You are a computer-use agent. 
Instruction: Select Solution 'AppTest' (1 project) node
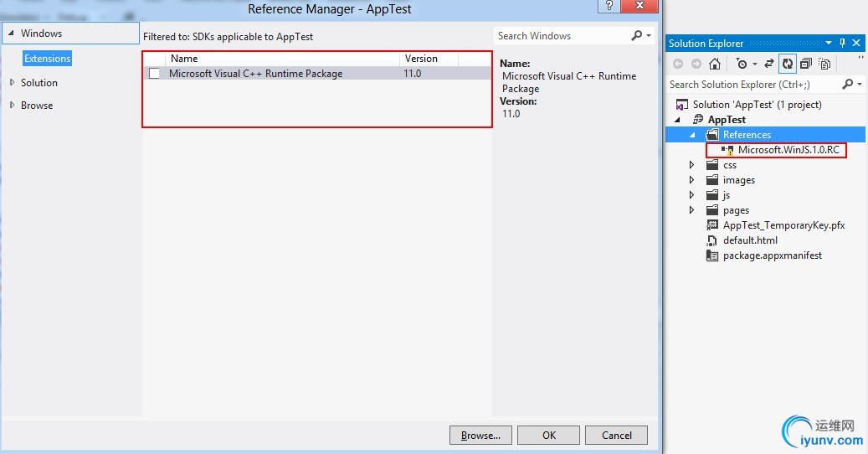[758, 104]
